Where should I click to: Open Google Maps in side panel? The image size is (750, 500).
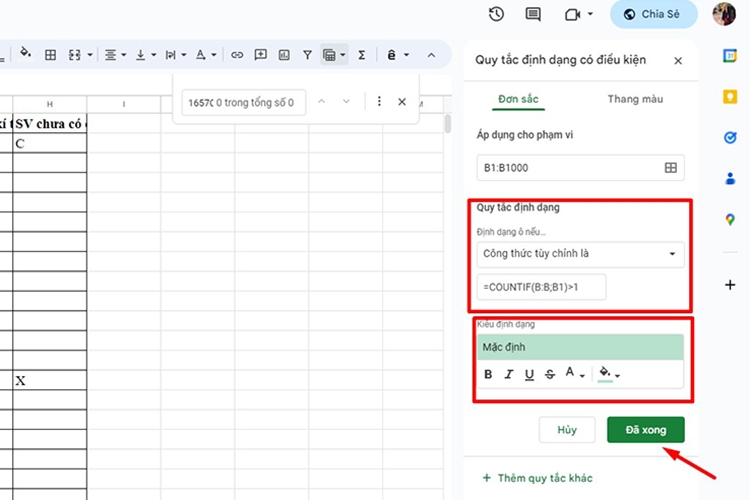click(730, 220)
